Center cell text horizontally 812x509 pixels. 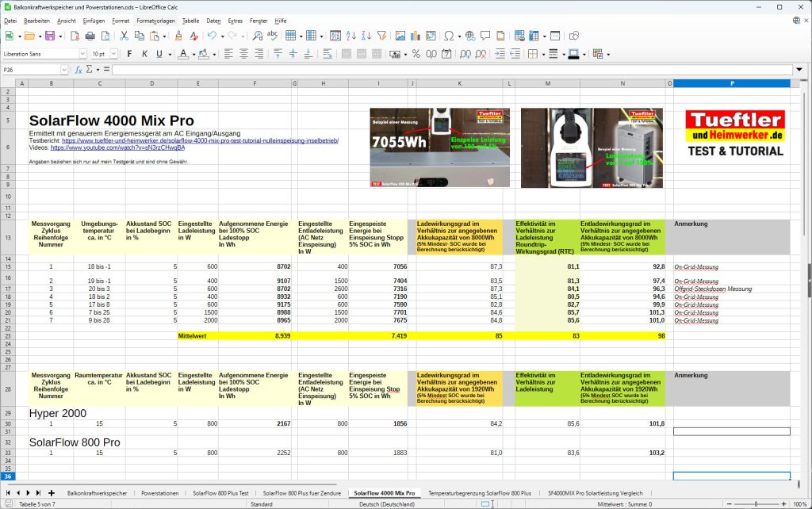(x=243, y=54)
